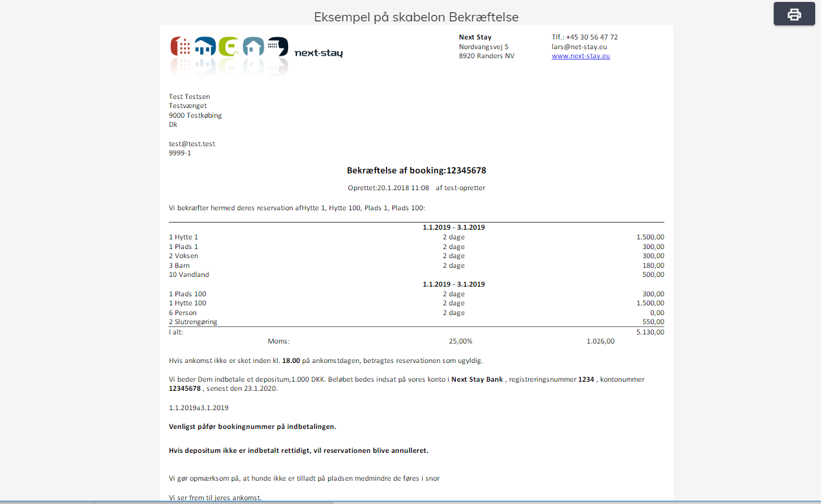
Task: Click the sentence starting "Hvis ankomst ikke er sket"
Action: [x=326, y=360]
